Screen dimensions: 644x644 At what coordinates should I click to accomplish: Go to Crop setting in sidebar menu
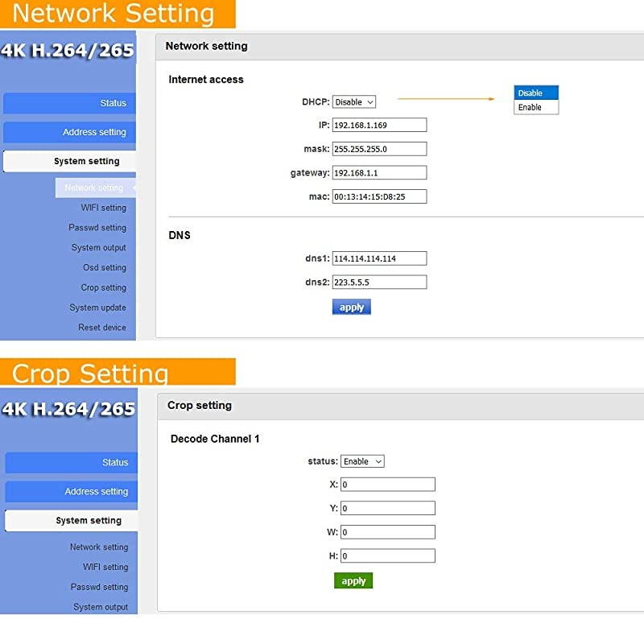pyautogui.click(x=103, y=288)
